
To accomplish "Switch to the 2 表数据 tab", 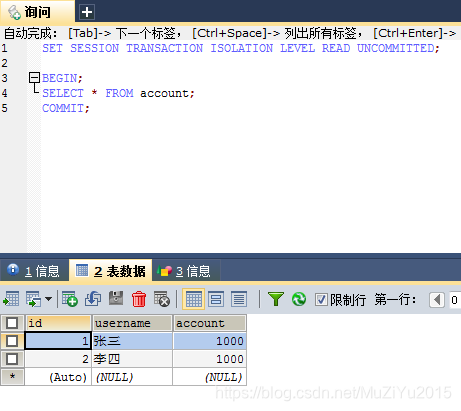I will coord(110,271).
